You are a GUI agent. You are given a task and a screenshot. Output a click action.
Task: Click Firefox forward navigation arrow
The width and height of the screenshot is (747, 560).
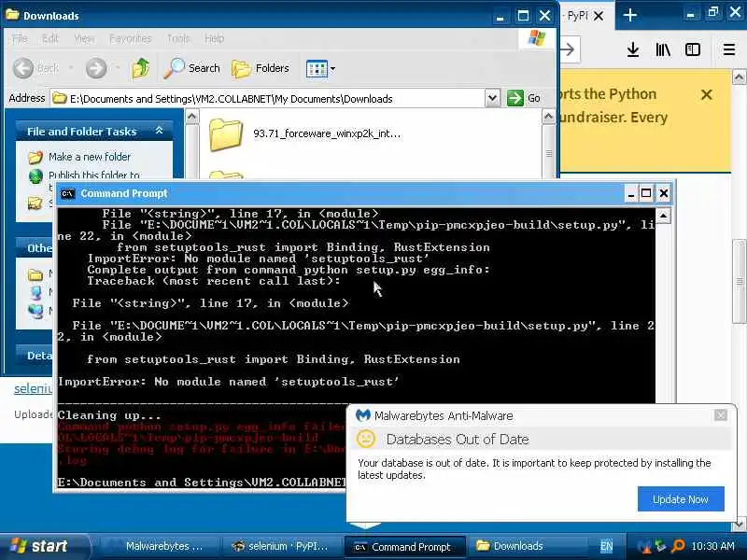coord(568,49)
